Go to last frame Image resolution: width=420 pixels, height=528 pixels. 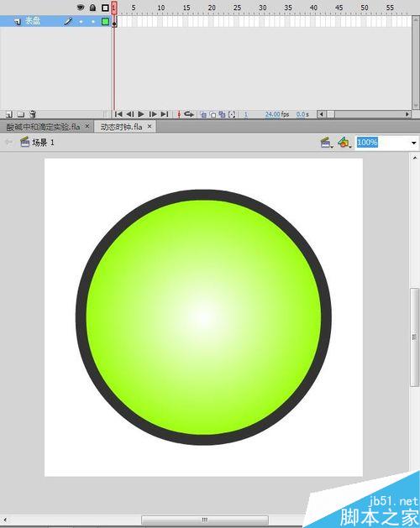coord(165,114)
